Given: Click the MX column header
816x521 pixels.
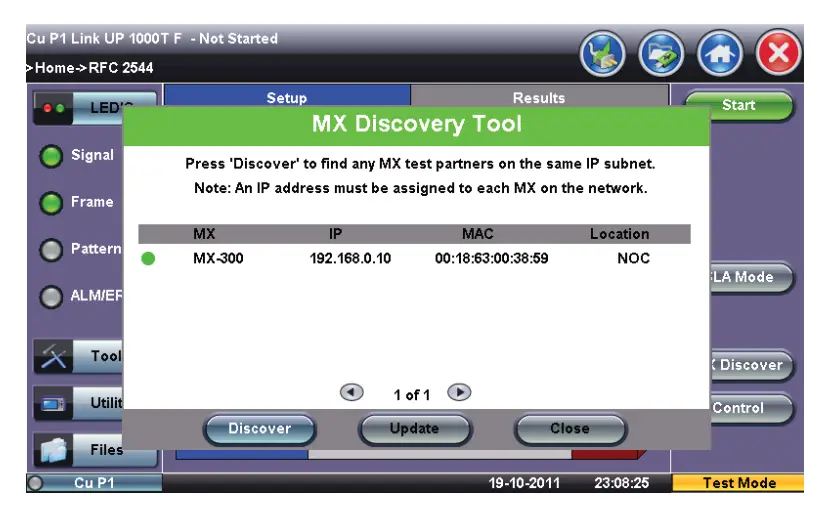Looking at the screenshot, I should (204, 234).
